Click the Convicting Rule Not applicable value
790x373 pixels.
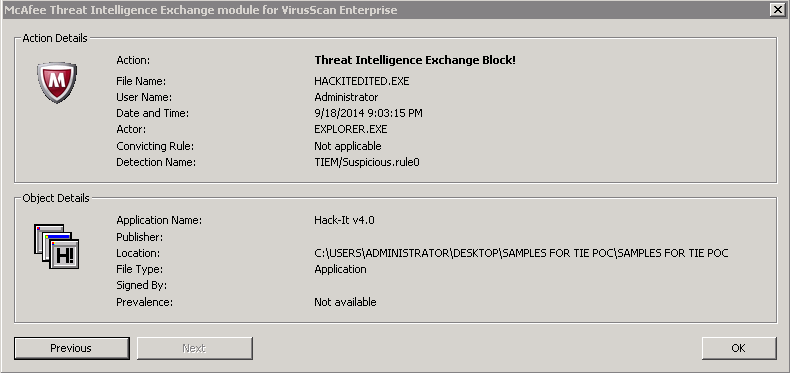pyautogui.click(x=348, y=146)
